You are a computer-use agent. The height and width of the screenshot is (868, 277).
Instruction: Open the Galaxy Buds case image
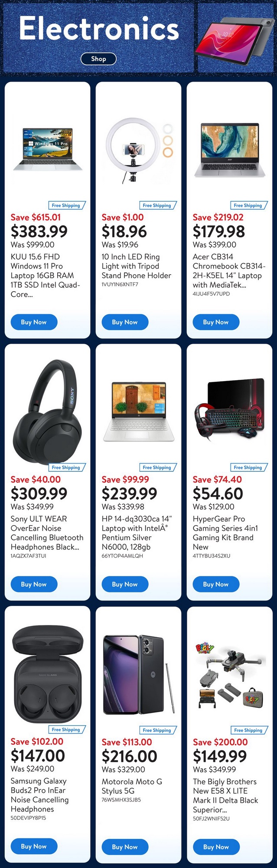click(48, 672)
